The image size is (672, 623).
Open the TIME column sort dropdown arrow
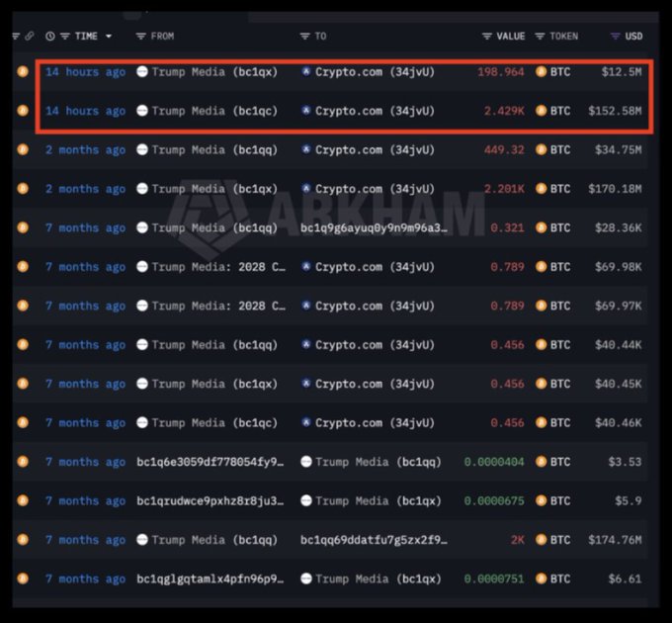(109, 37)
